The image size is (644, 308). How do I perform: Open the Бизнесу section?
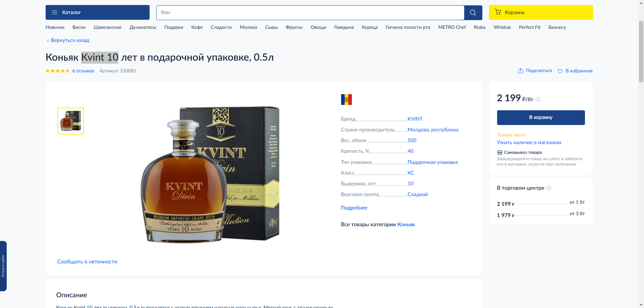[557, 27]
